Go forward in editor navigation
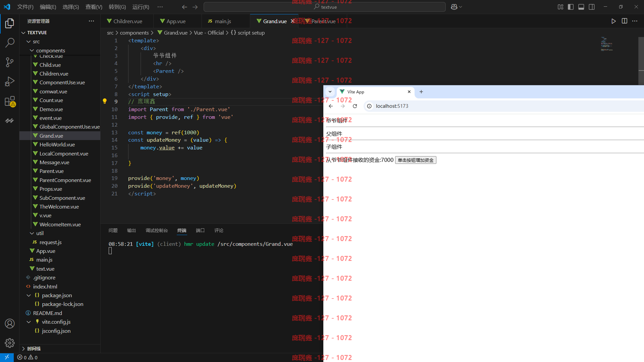 tap(195, 7)
